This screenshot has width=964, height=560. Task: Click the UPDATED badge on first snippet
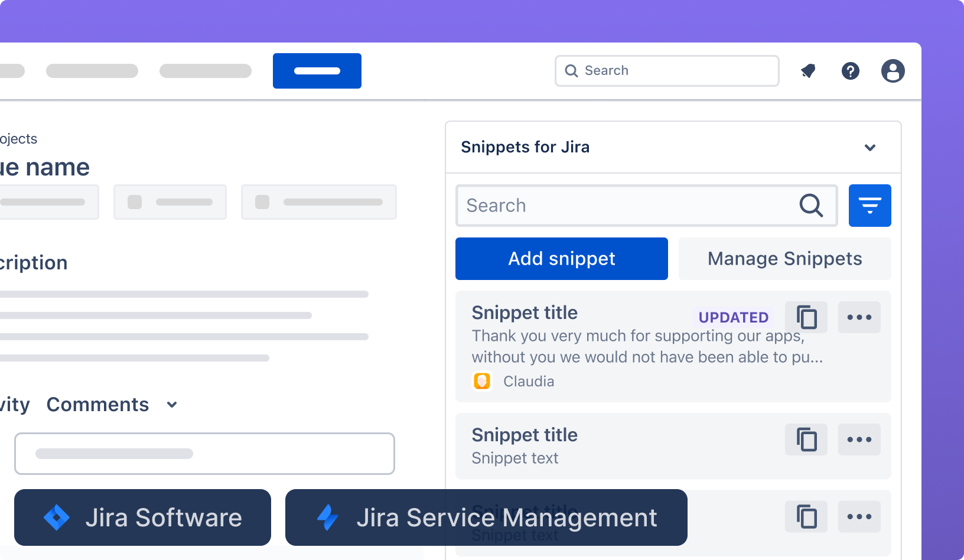click(x=734, y=317)
